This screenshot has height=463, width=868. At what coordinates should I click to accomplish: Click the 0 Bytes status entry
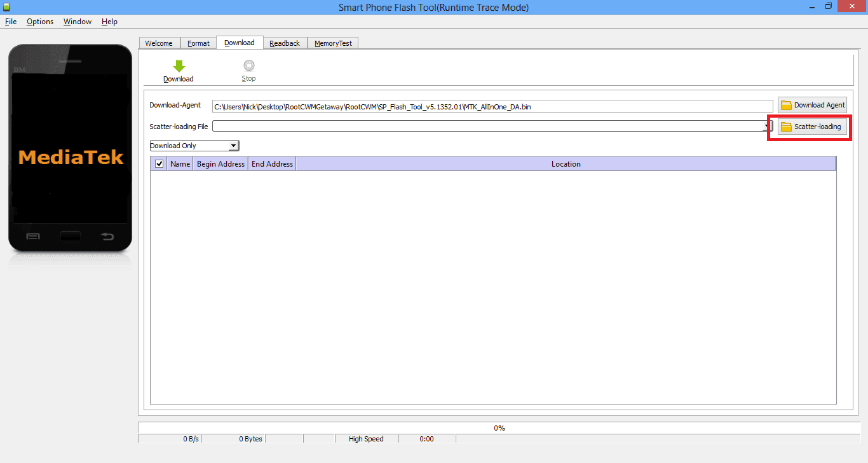pyautogui.click(x=234, y=439)
